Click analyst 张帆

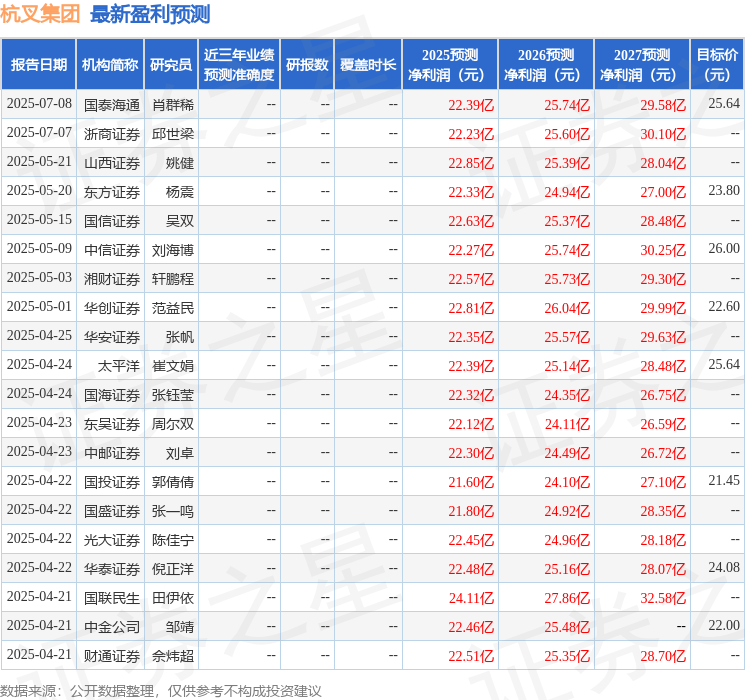[180, 337]
